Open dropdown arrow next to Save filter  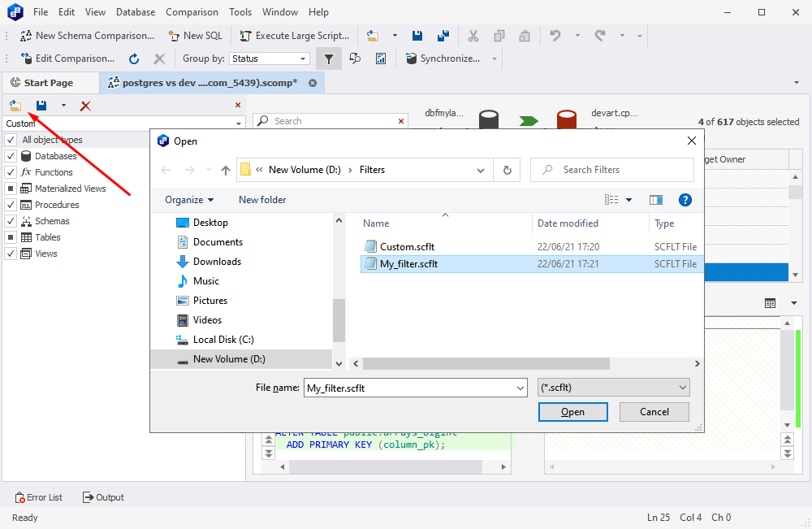coord(63,106)
